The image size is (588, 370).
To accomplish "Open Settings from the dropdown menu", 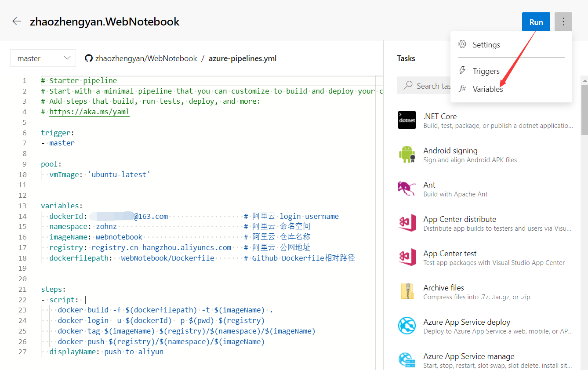I will pyautogui.click(x=486, y=45).
